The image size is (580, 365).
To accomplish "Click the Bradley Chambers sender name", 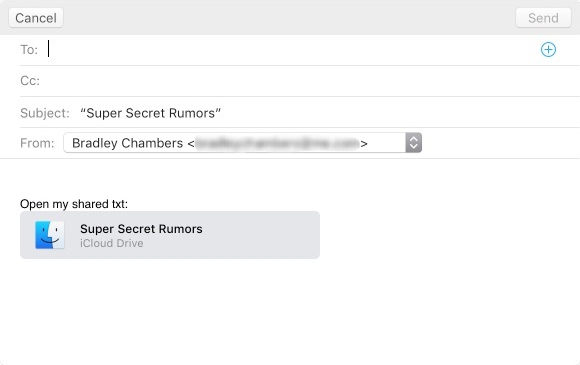I will click(x=127, y=143).
